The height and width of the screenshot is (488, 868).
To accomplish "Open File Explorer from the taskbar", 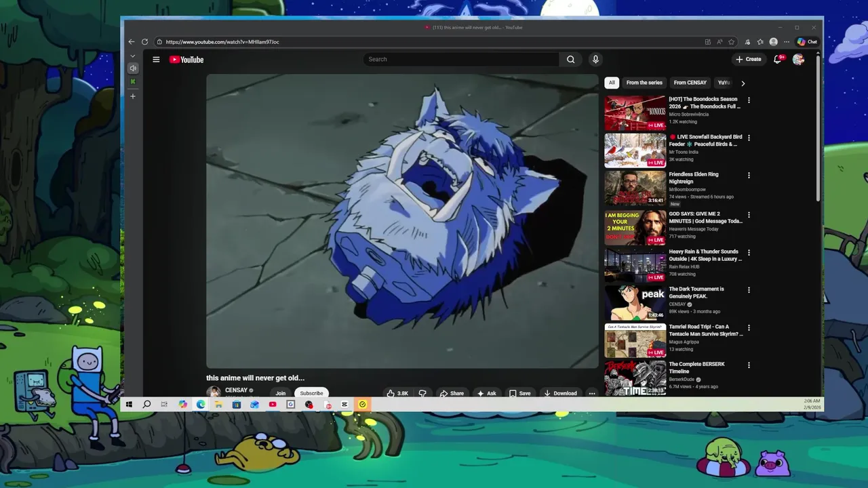I will tap(218, 405).
